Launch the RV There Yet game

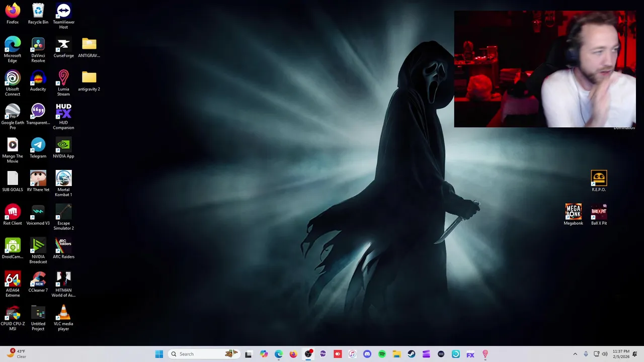(38, 181)
